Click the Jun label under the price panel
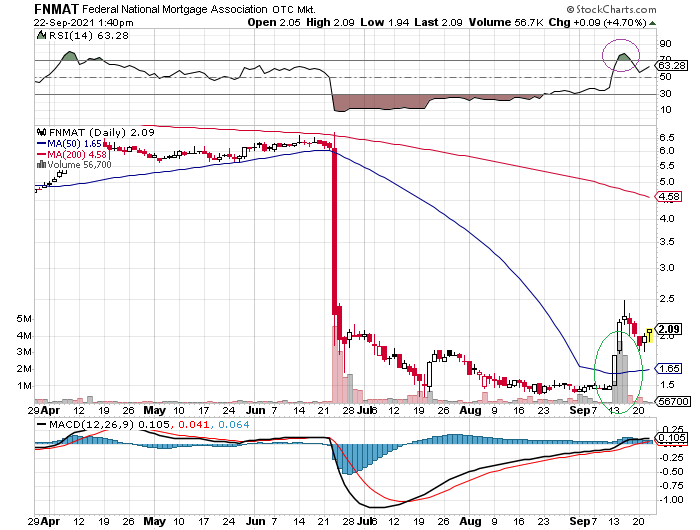Viewport: 700px width, 530px height. coord(256,410)
